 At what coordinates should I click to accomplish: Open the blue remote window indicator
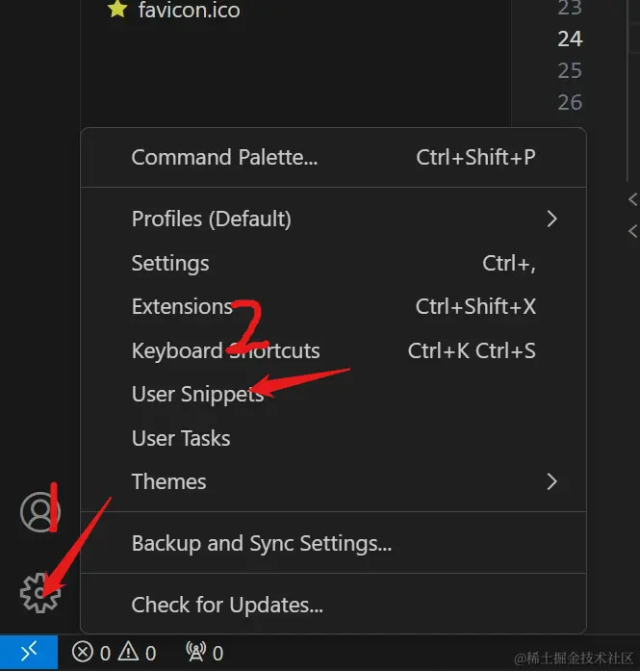(x=29, y=652)
